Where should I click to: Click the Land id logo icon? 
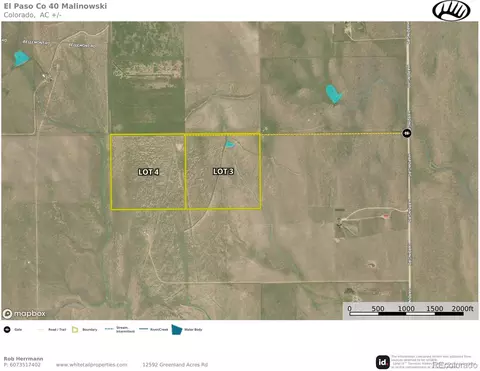click(x=383, y=362)
